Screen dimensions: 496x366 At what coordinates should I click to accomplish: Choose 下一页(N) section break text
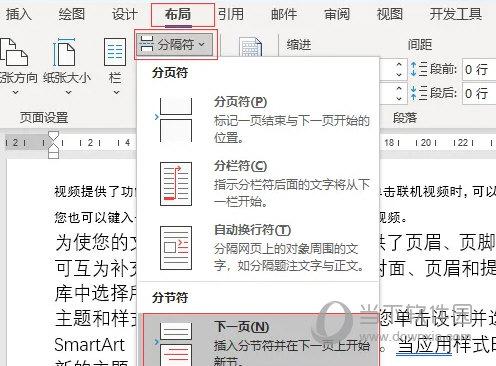[242, 327]
